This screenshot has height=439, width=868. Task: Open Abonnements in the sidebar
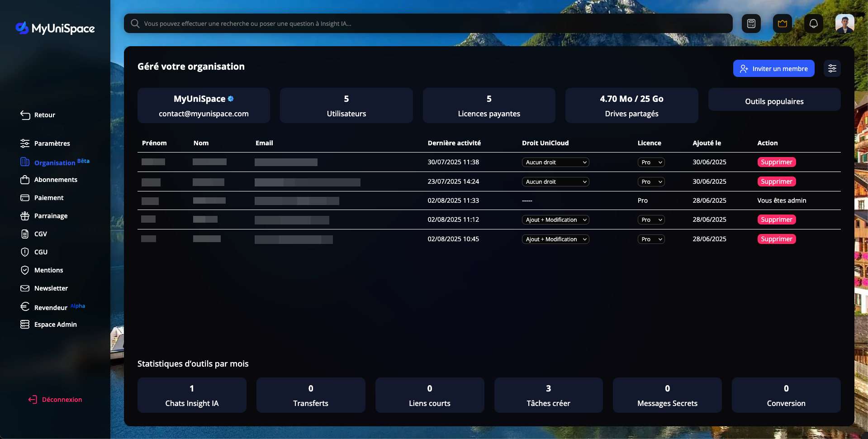coord(56,180)
